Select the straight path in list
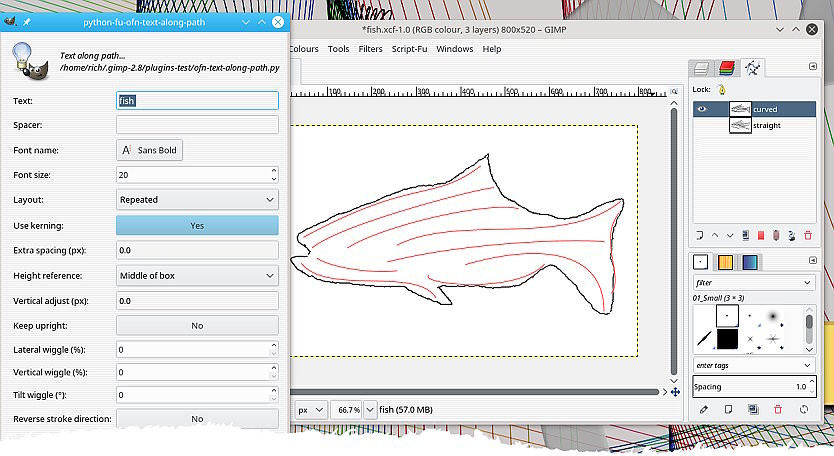The height and width of the screenshot is (456, 834). pos(766,126)
